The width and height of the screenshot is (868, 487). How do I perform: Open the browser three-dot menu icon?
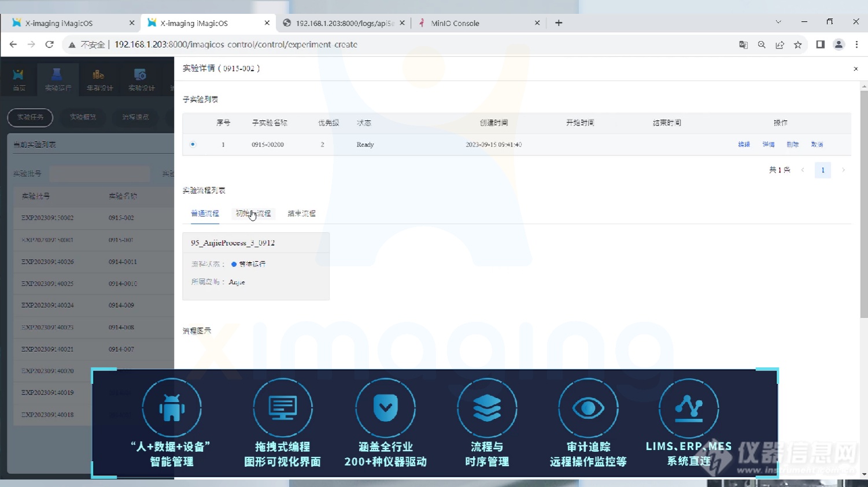click(857, 44)
